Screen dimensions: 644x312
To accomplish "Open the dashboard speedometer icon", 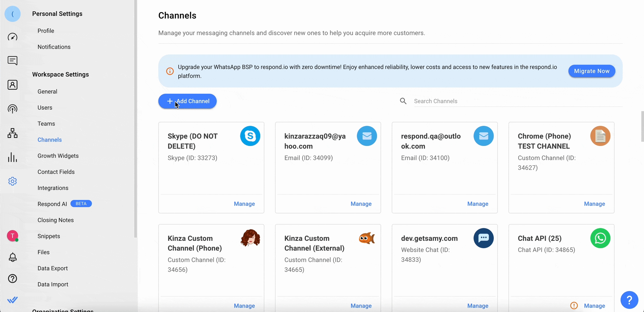I will pos(12,37).
